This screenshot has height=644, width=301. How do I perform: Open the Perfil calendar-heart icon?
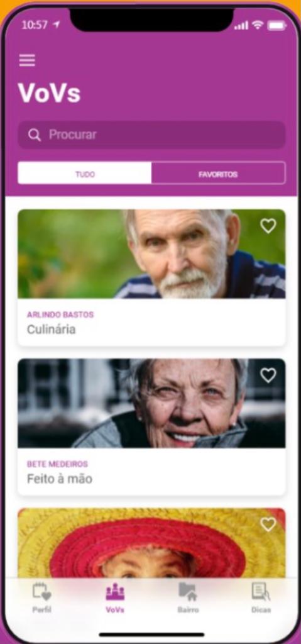click(42, 592)
